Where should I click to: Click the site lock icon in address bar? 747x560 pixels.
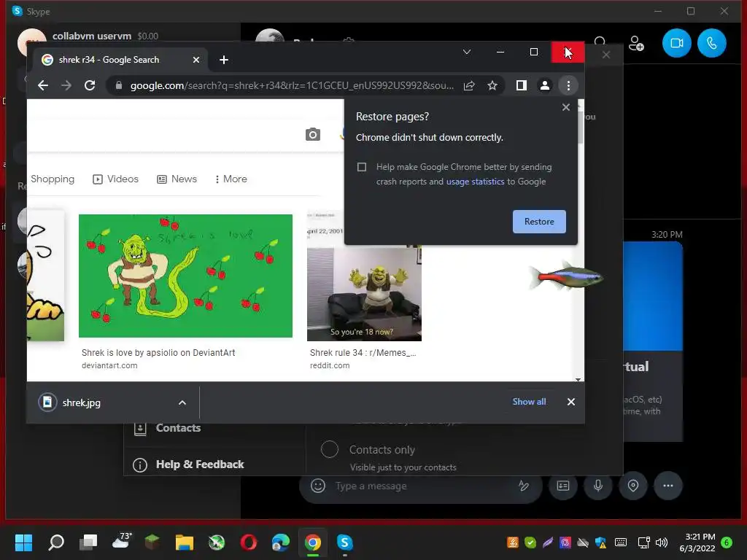tap(119, 86)
